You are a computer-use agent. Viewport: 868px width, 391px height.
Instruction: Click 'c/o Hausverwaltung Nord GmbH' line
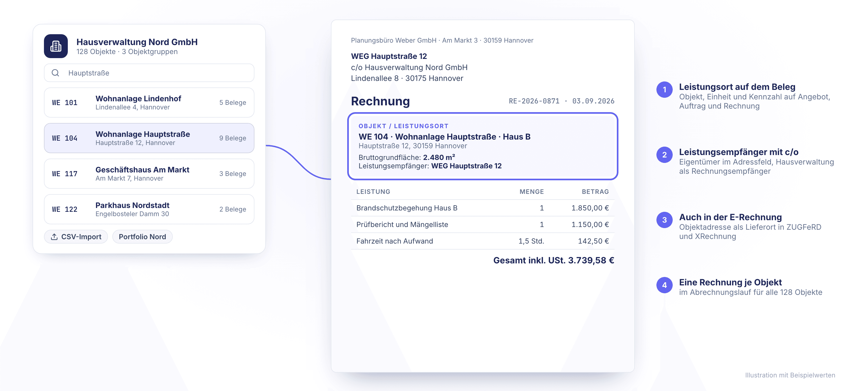409,67
